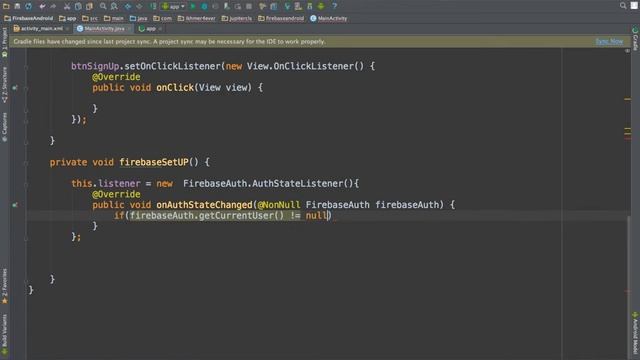Run the app with the green play icon

193,6
